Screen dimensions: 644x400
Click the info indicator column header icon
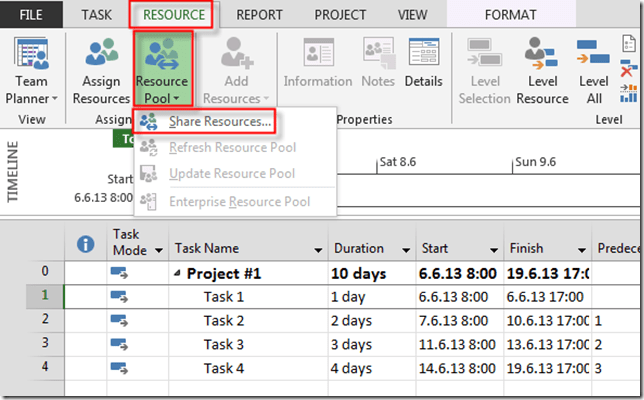click(x=85, y=243)
